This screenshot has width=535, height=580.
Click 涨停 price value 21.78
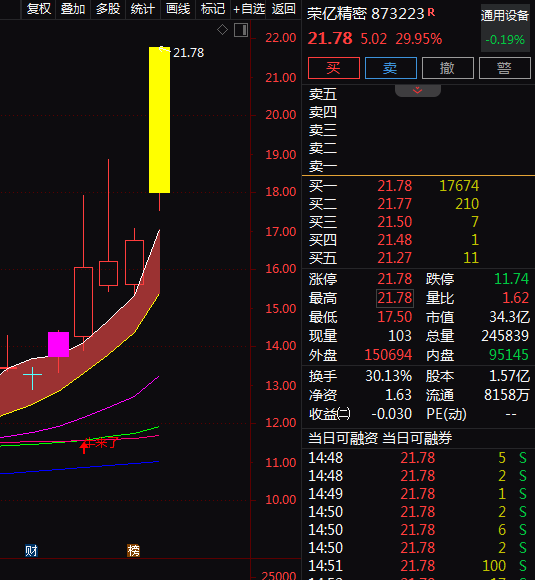click(394, 279)
